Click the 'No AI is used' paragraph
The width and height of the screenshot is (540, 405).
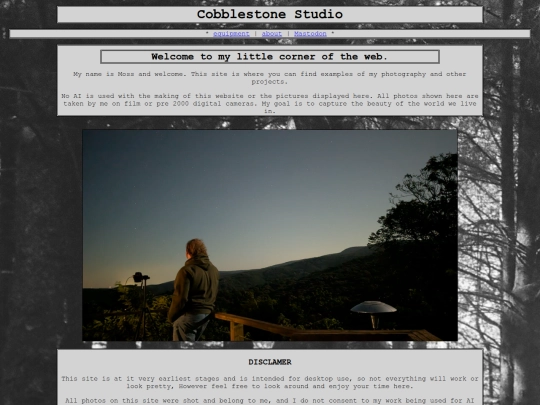point(270,103)
